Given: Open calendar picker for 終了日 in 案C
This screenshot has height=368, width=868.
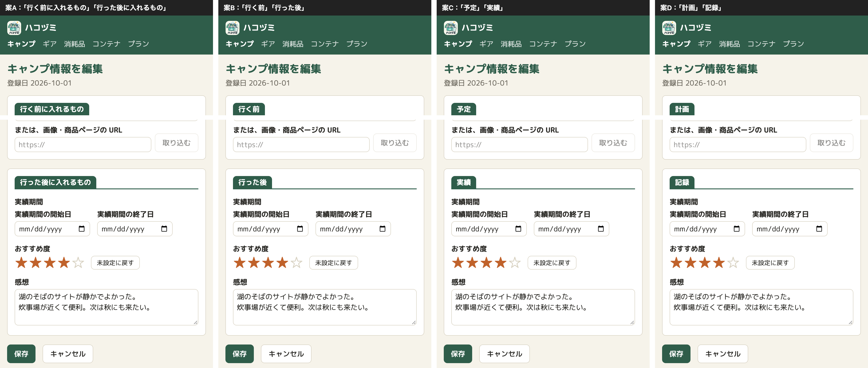Looking at the screenshot, I should [x=601, y=229].
